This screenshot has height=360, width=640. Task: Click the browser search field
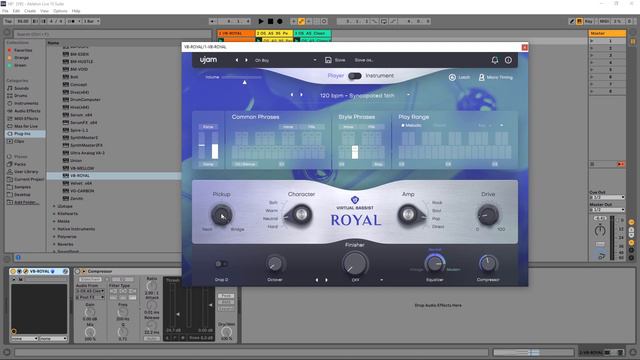112,34
